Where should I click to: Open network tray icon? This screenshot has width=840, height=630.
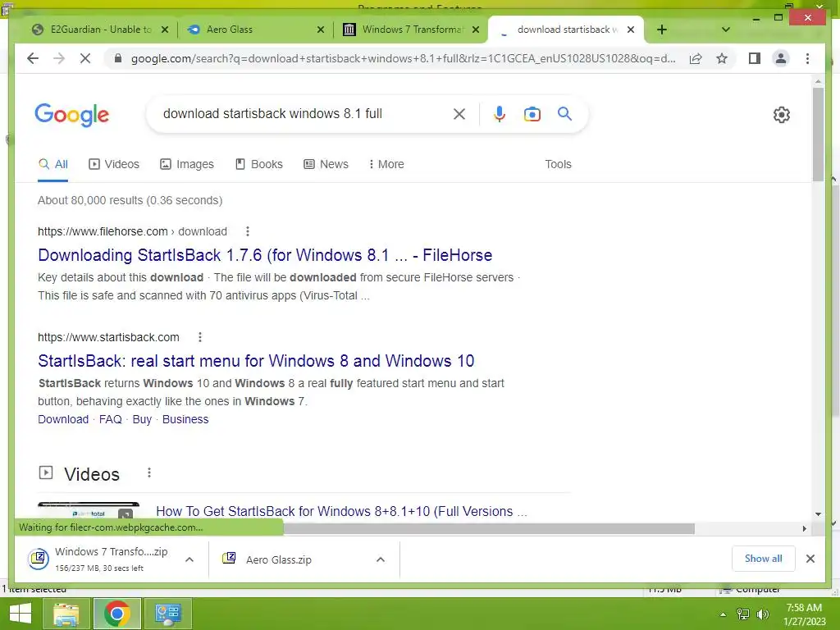pyautogui.click(x=743, y=614)
